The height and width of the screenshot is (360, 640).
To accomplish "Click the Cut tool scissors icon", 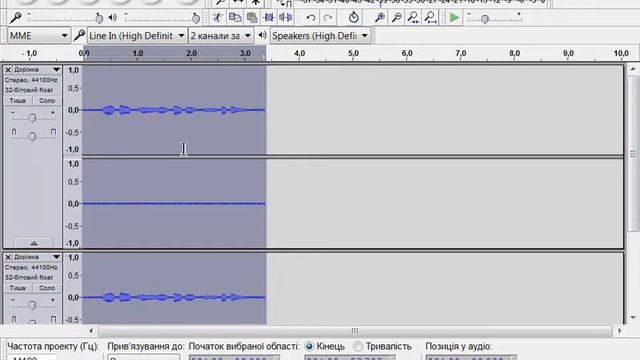I will (218, 18).
